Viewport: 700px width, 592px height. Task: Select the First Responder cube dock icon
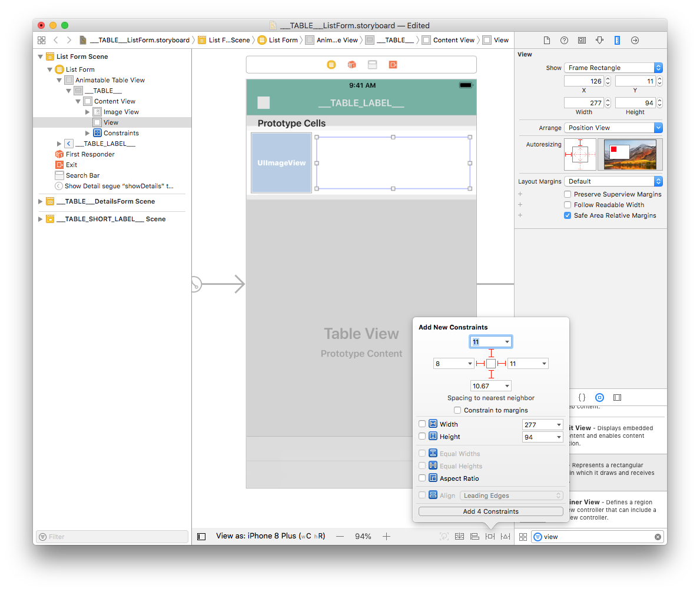tap(352, 65)
